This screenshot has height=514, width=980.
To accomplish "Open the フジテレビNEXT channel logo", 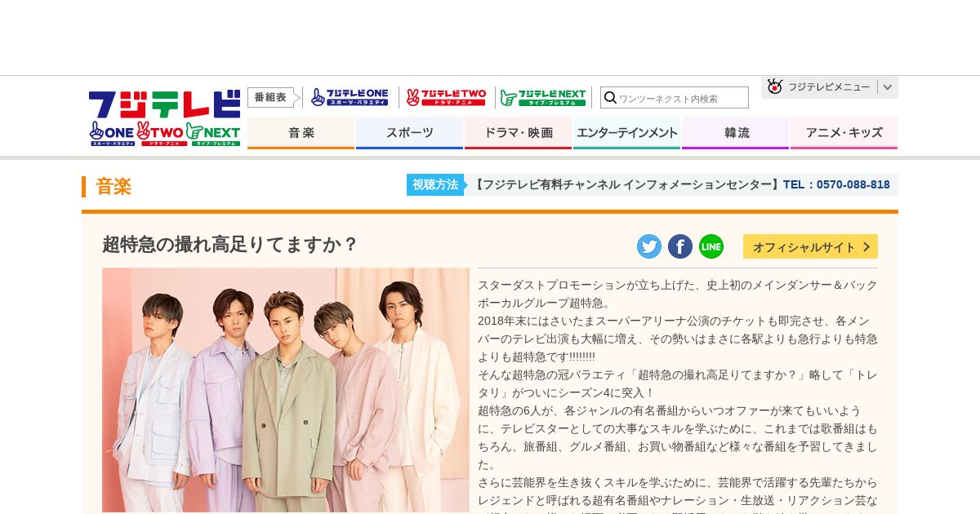I will 543,97.
